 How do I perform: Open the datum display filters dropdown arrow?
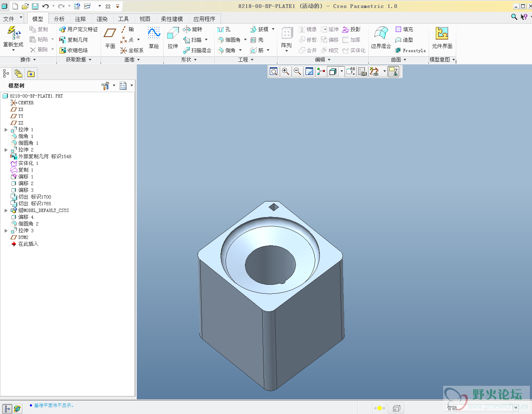(384, 72)
